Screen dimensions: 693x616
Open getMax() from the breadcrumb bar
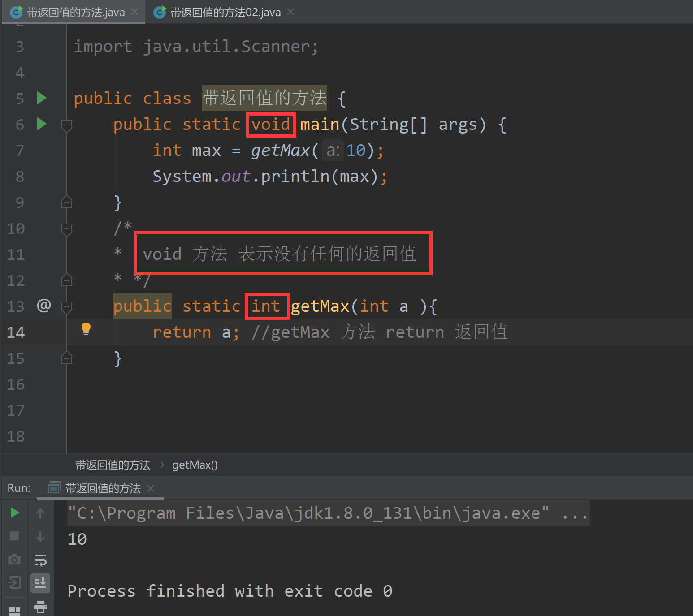195,465
